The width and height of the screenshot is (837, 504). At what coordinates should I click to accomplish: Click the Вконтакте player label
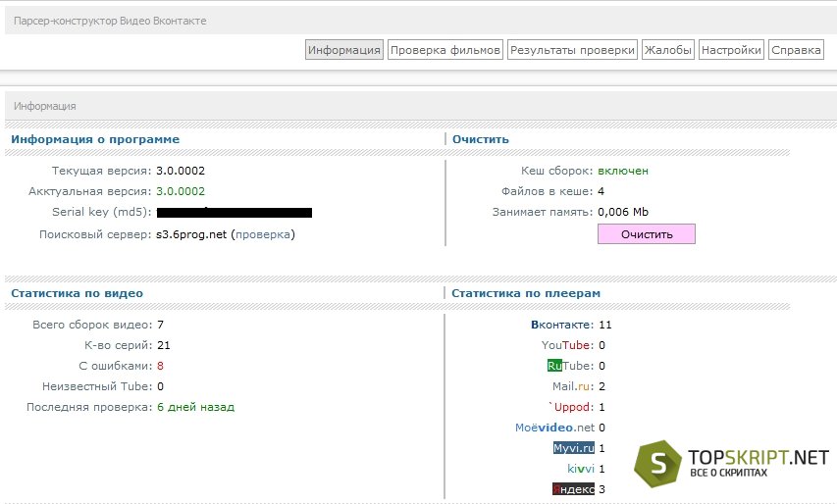[562, 325]
